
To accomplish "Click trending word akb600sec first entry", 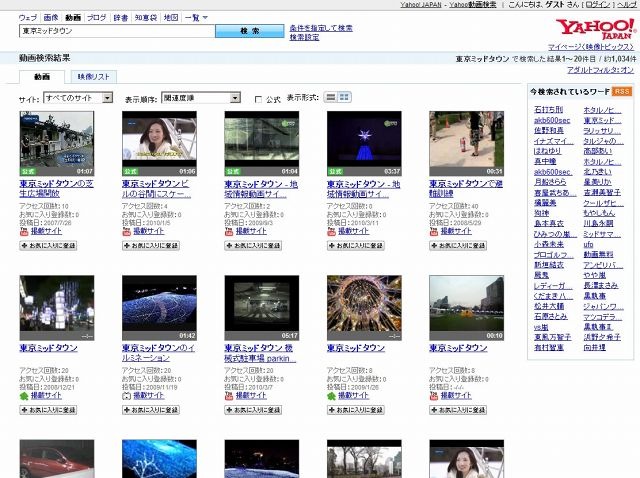I will click(552, 120).
